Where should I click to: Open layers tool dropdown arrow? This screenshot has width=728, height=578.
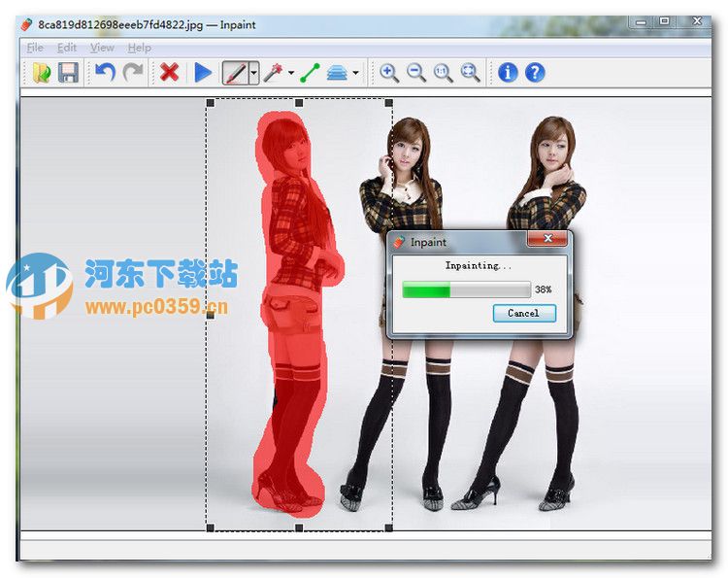355,73
